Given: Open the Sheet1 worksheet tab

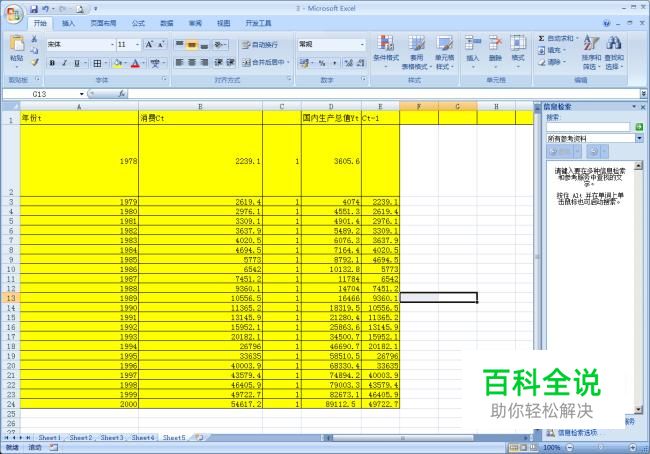Looking at the screenshot, I should [x=49, y=437].
